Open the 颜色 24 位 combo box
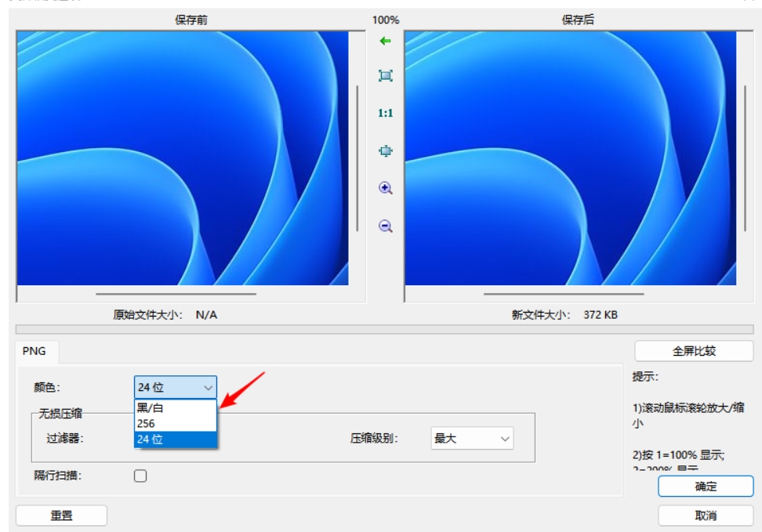 tap(176, 387)
